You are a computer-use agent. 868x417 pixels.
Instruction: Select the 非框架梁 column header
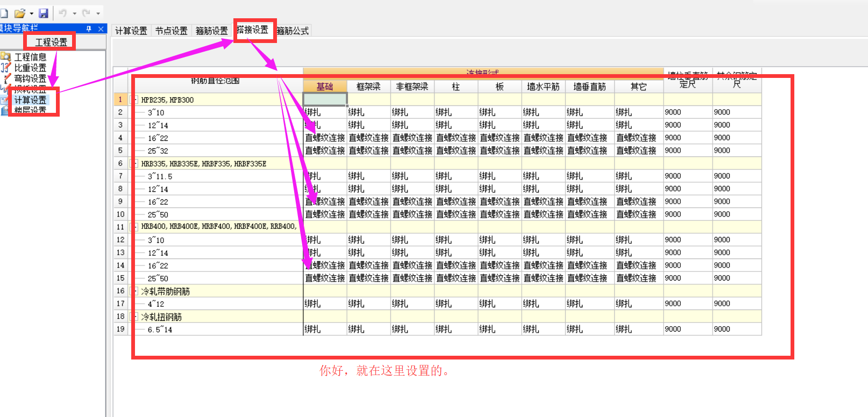tap(412, 87)
